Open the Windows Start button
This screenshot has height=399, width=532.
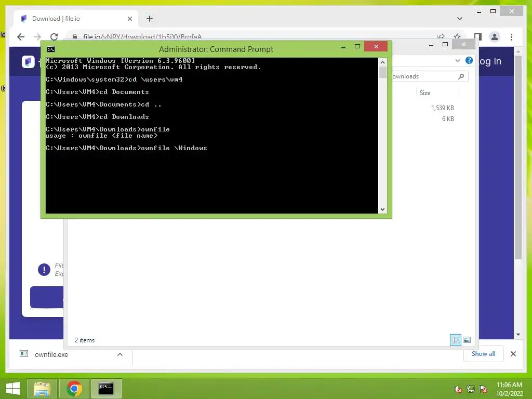click(x=13, y=389)
